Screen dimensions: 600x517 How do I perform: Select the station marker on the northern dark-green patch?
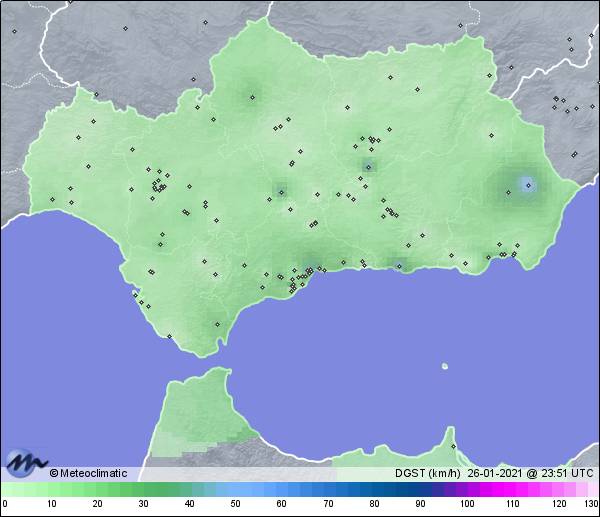(x=253, y=98)
